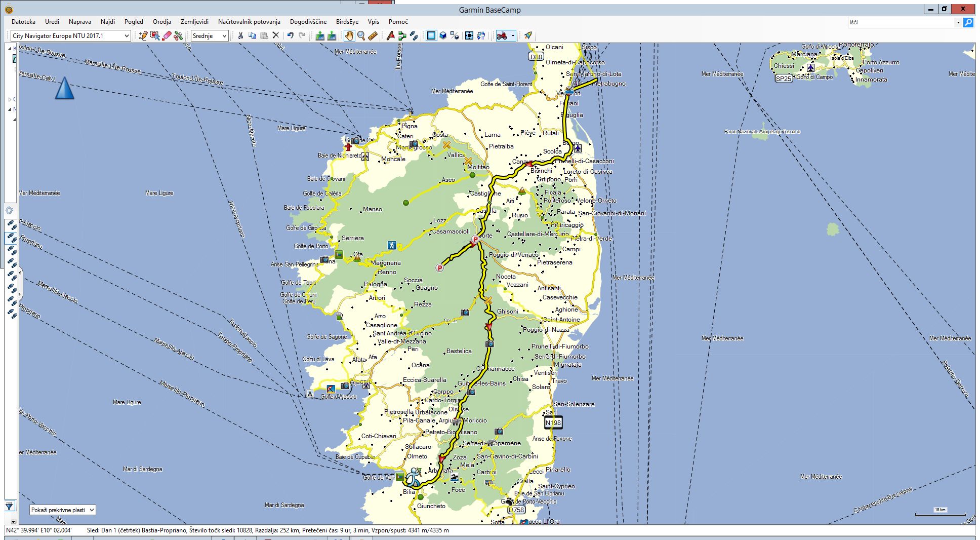Paste from the clipboard
Image resolution: width=980 pixels, height=540 pixels.
point(264,35)
